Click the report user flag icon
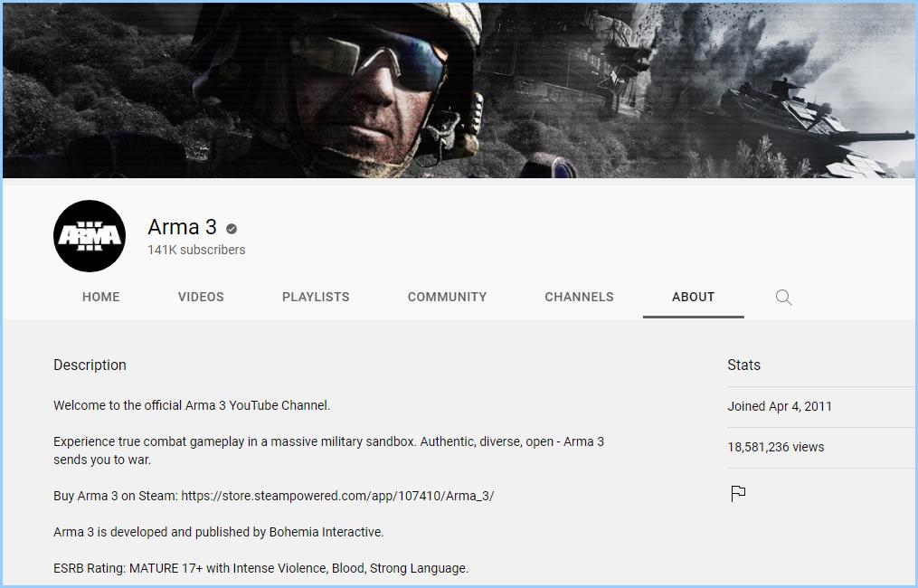 (x=738, y=494)
